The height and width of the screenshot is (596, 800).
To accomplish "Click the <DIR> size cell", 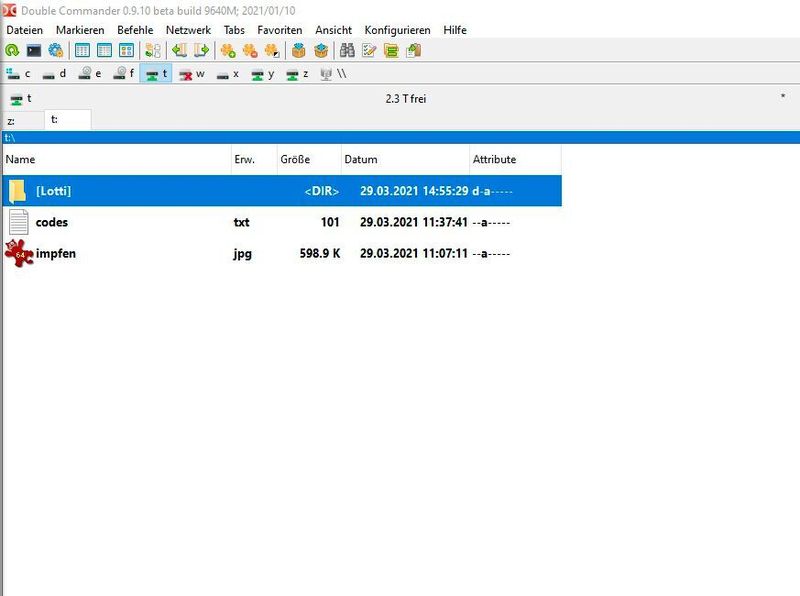I will pos(321,191).
